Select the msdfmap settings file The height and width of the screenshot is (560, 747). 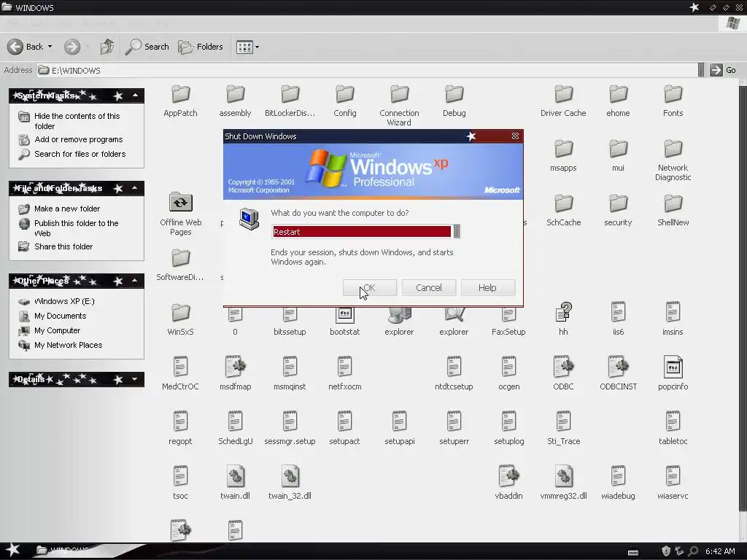(236, 374)
